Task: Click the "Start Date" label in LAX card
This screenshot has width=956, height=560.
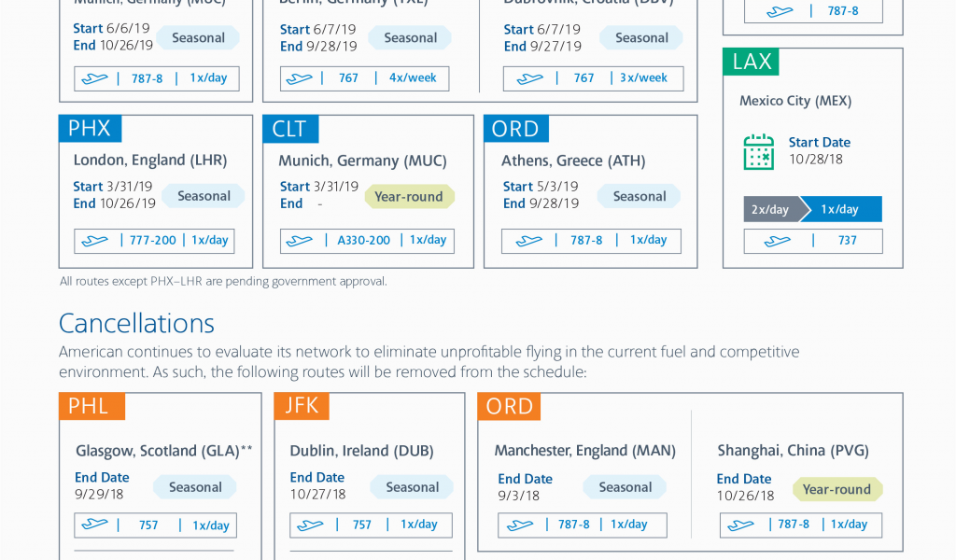Action: 820,143
